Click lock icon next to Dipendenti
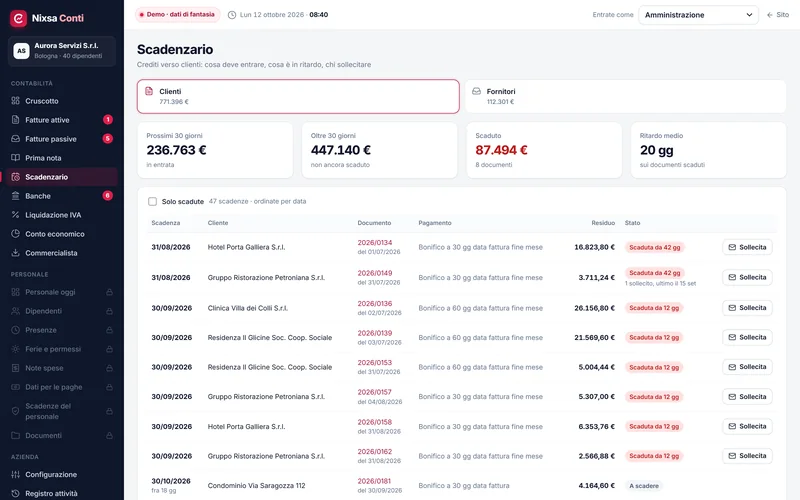800x500 pixels. pos(109,311)
